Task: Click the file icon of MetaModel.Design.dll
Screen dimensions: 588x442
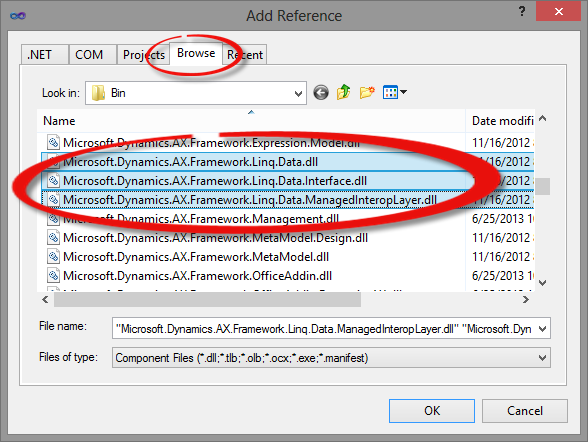Action: [53, 238]
